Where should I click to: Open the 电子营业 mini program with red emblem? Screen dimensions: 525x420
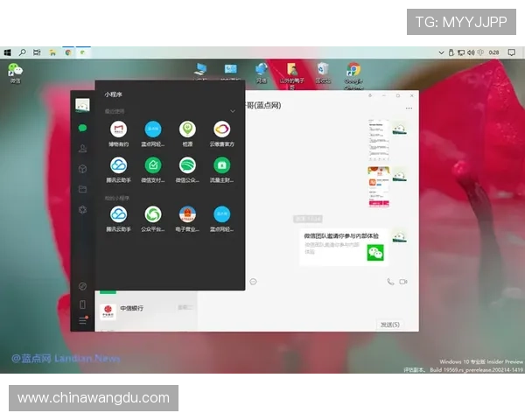[x=187, y=214]
